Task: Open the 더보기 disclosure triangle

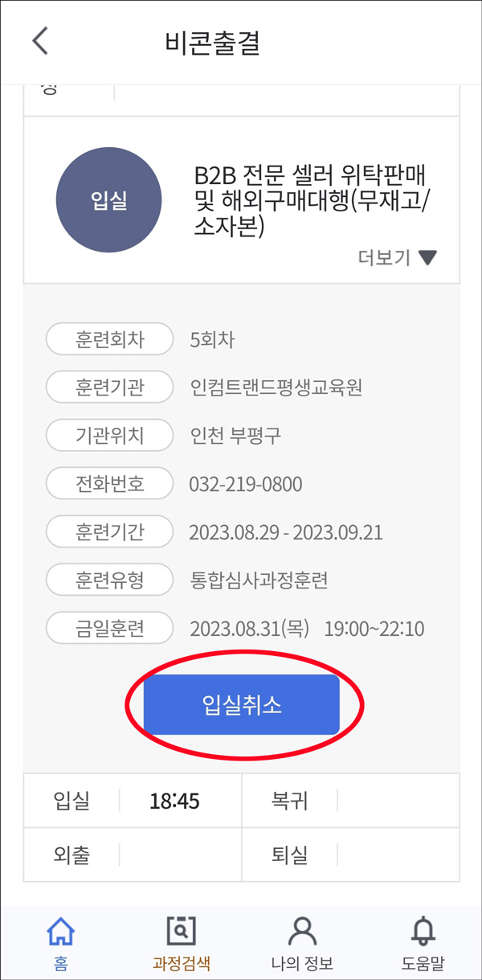Action: 428,257
